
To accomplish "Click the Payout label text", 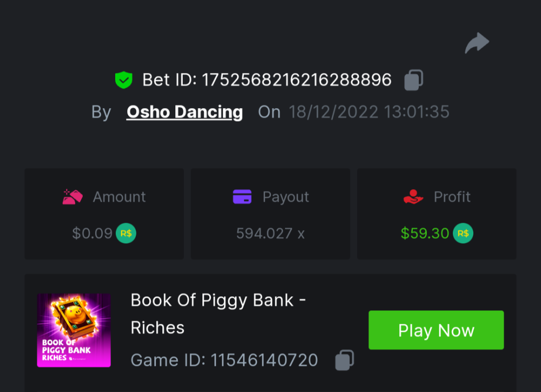I will pos(286,197).
